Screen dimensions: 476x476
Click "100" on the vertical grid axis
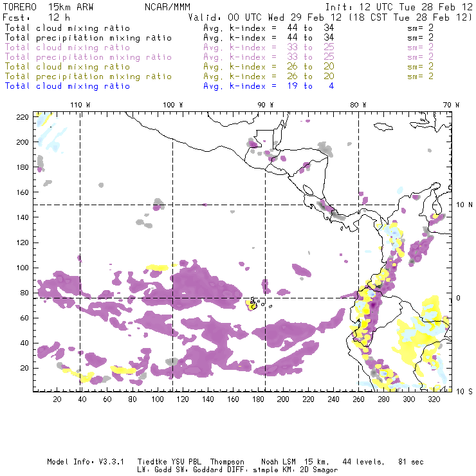(x=23, y=268)
